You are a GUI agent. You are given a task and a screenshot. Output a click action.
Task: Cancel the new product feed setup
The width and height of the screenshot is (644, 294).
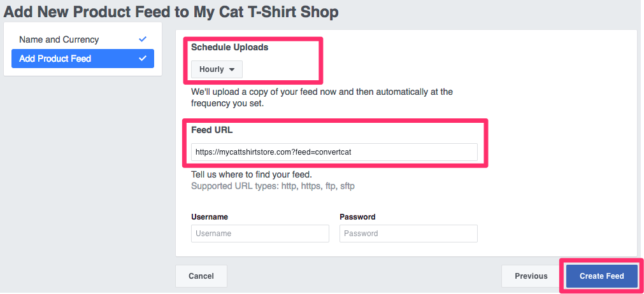tap(201, 276)
